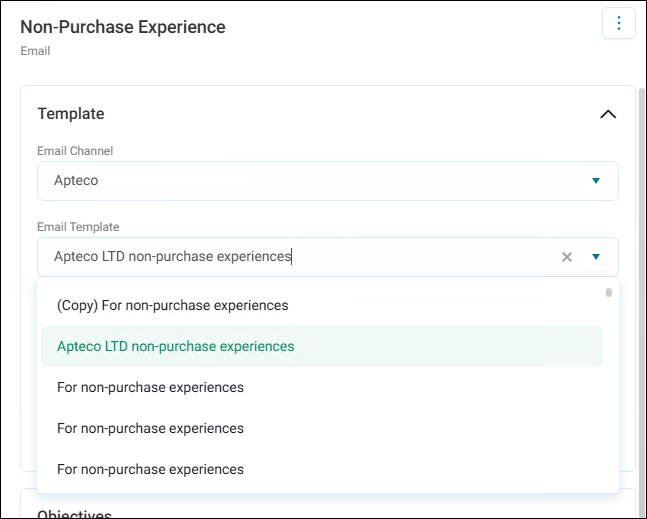647x519 pixels.
Task: Select the Apteco email channel box
Action: pyautogui.click(x=328, y=181)
